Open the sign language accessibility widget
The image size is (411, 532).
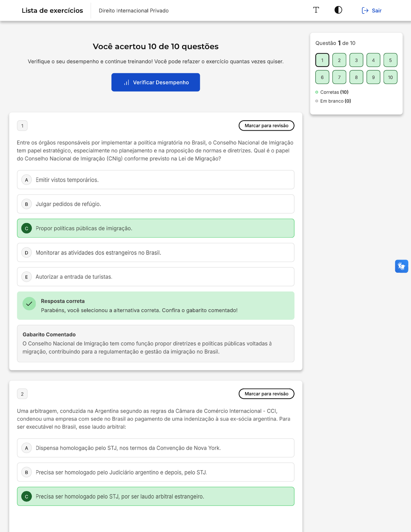[401, 266]
